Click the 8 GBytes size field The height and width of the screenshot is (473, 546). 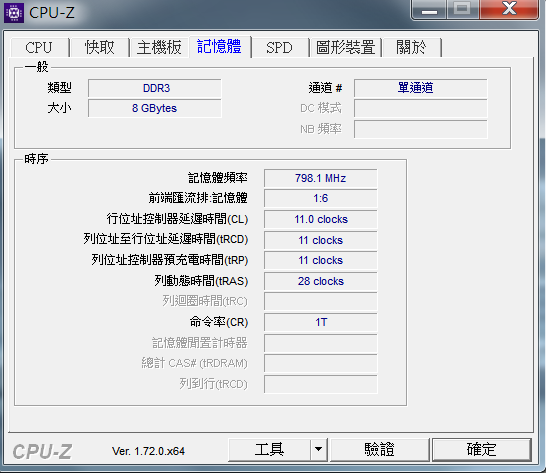(155, 108)
